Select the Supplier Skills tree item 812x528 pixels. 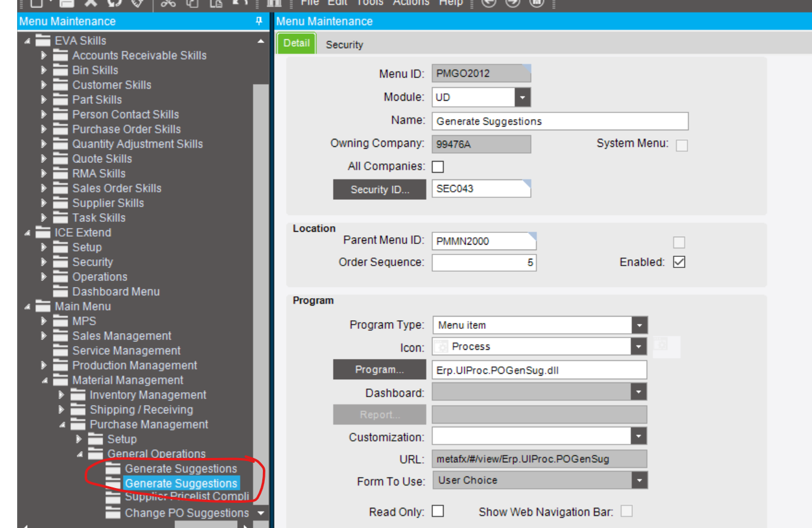108,203
